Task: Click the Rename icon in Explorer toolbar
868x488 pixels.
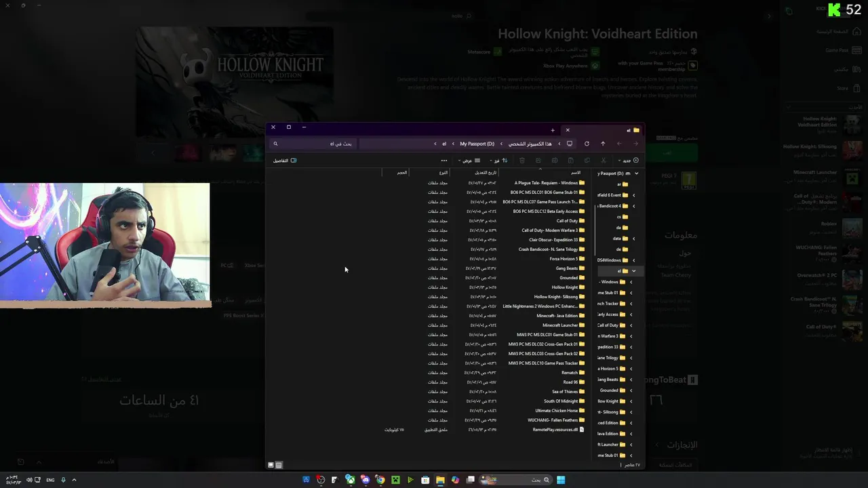Action: [x=555, y=161]
